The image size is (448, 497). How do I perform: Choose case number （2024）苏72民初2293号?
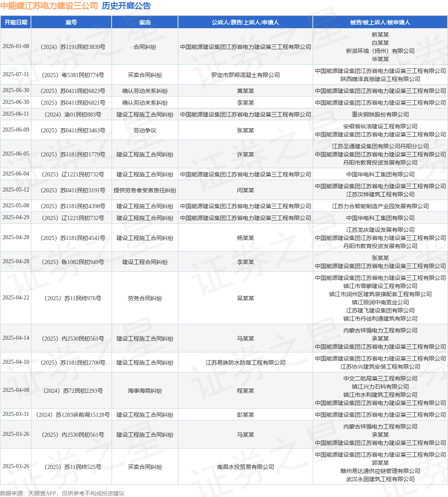(x=71, y=391)
